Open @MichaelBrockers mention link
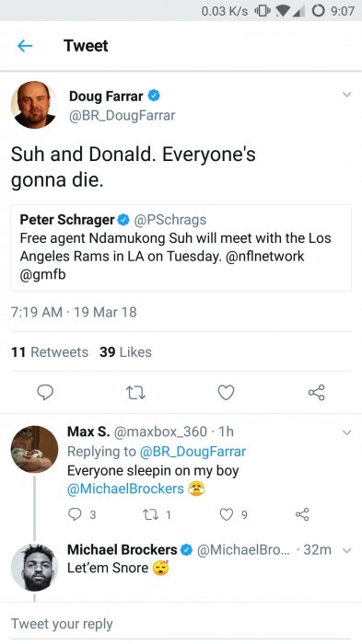This screenshot has width=362, height=644. (125, 489)
